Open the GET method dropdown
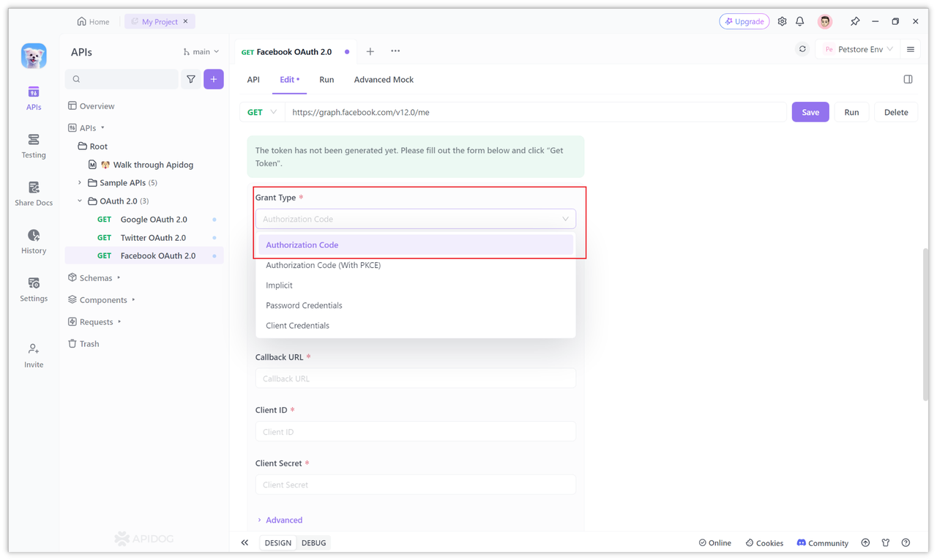Image resolution: width=937 pixels, height=560 pixels. [x=262, y=112]
